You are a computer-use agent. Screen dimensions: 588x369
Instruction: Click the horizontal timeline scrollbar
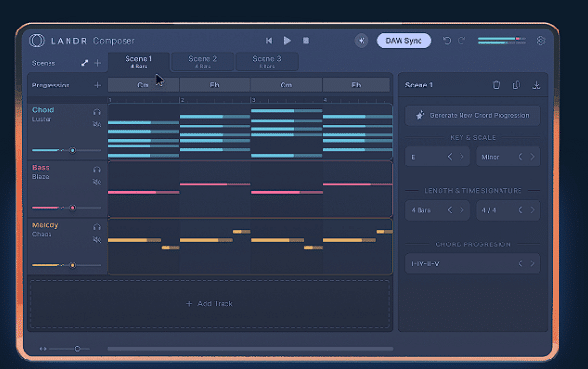(250, 349)
